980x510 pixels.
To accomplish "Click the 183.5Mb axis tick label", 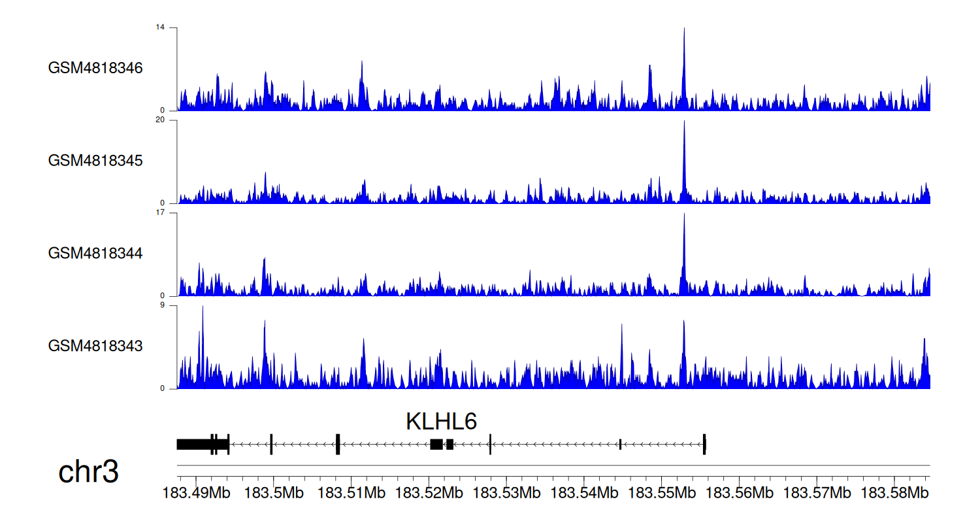I will (x=273, y=492).
